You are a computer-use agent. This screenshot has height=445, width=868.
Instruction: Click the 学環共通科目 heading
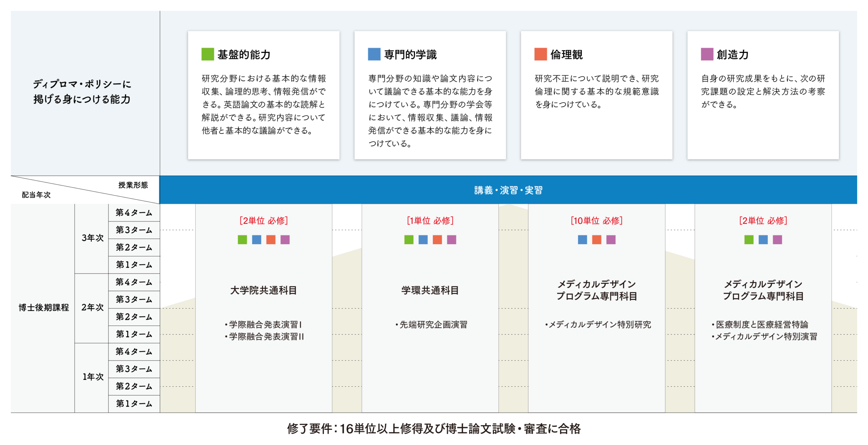tap(430, 290)
